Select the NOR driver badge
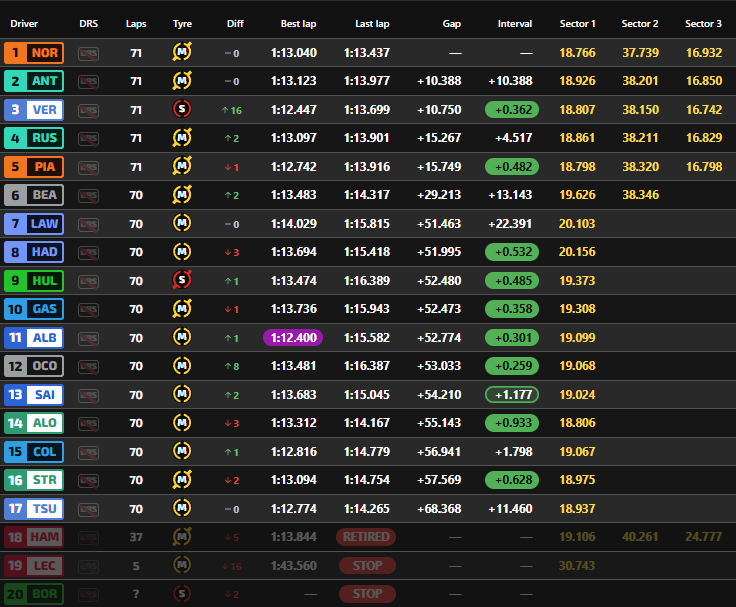This screenshot has height=607, width=736. [x=33, y=53]
